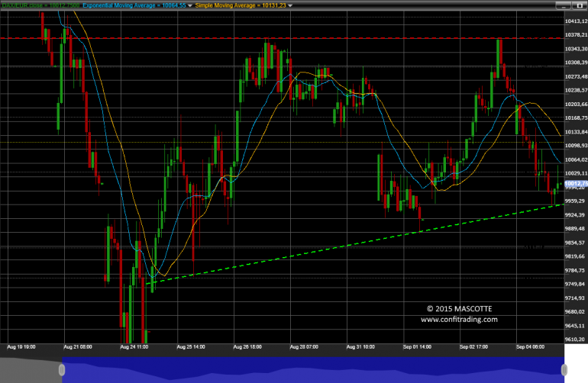Open the Exponential Moving Average dropdown arrow

[189, 5]
